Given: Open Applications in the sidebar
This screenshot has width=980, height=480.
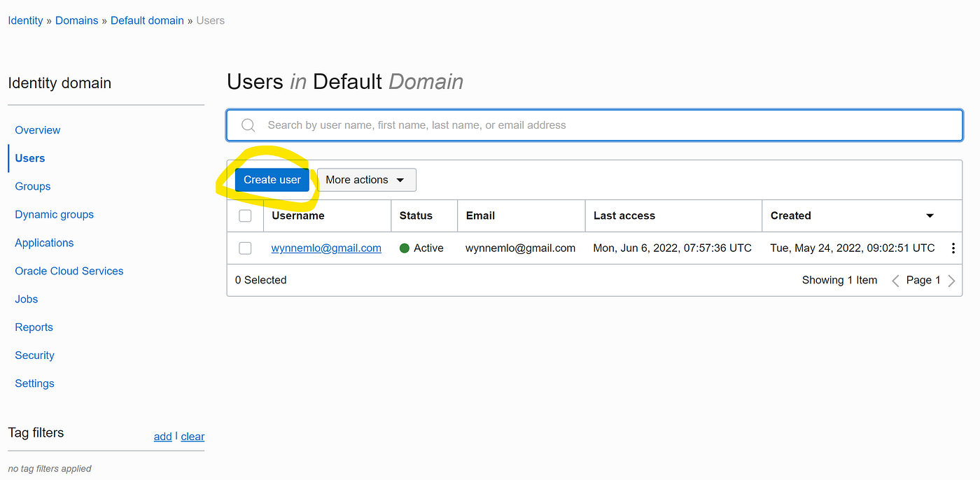Looking at the screenshot, I should click(x=44, y=243).
